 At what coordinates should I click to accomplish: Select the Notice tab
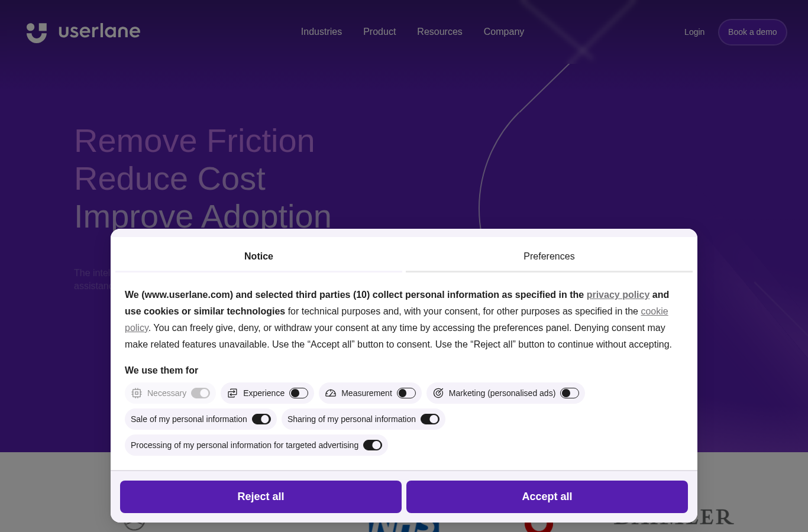coord(258,257)
